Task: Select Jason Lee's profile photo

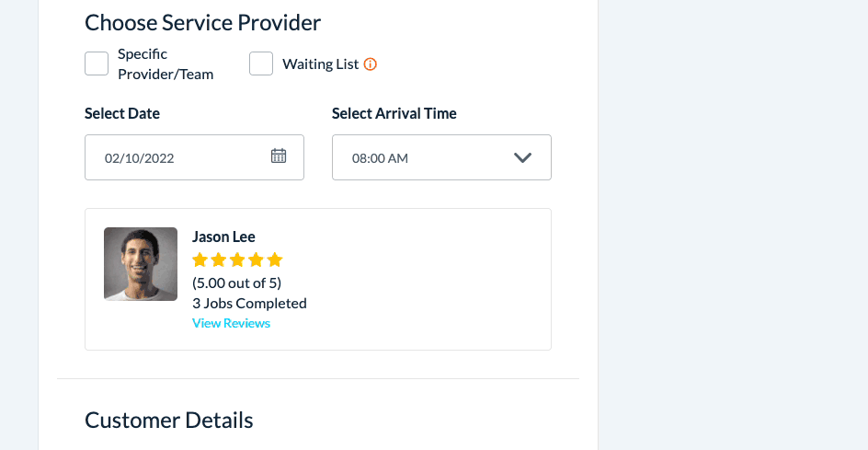Action: 141,264
